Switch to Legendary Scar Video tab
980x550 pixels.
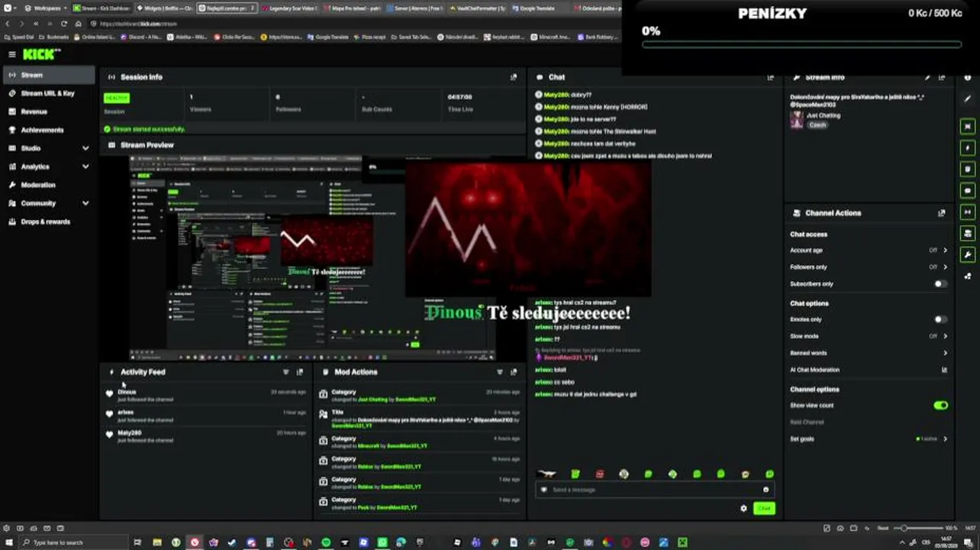point(290,8)
